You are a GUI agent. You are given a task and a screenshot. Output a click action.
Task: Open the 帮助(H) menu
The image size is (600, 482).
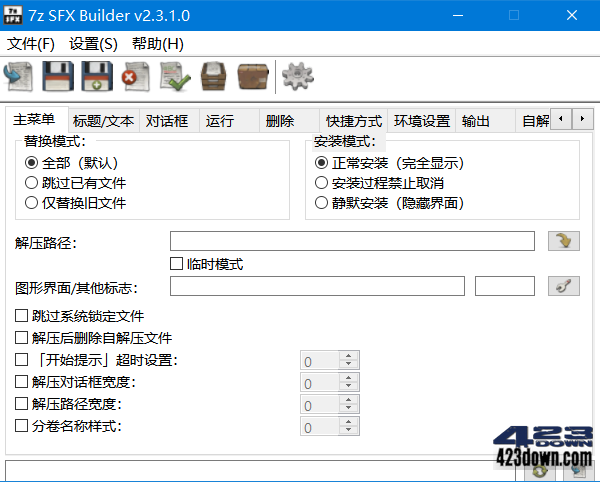(x=157, y=44)
